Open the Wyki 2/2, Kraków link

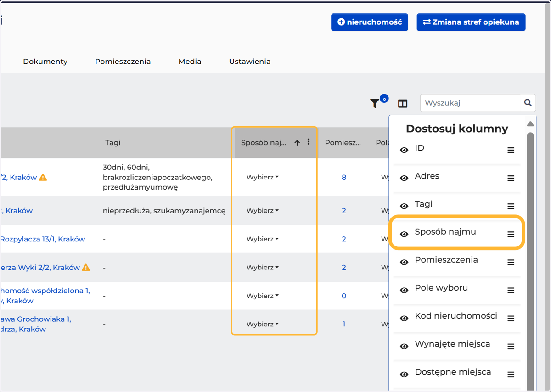point(40,268)
